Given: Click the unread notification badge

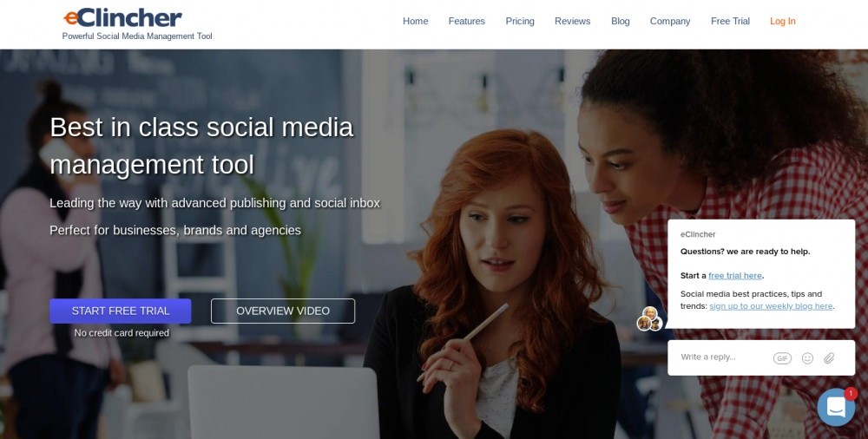Looking at the screenshot, I should point(851,394).
